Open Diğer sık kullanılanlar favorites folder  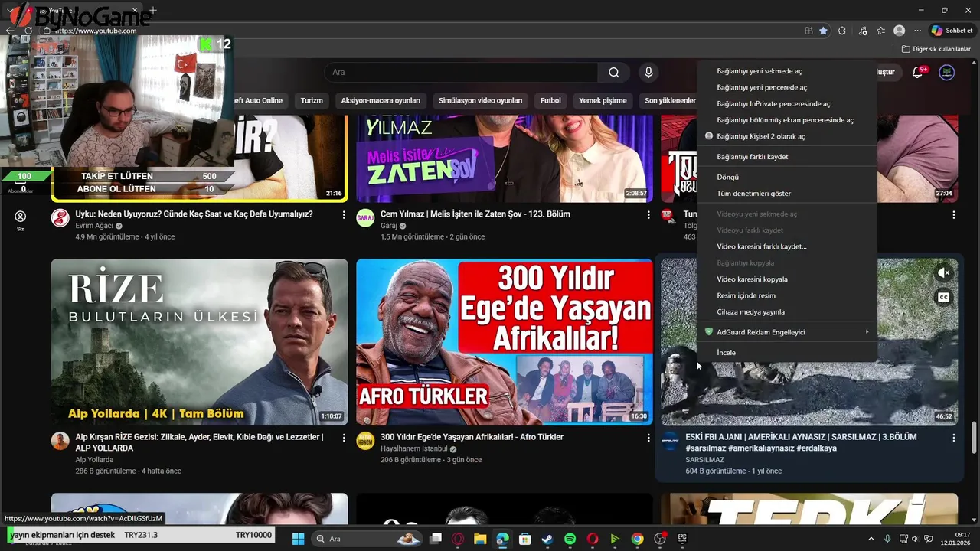[x=936, y=49]
